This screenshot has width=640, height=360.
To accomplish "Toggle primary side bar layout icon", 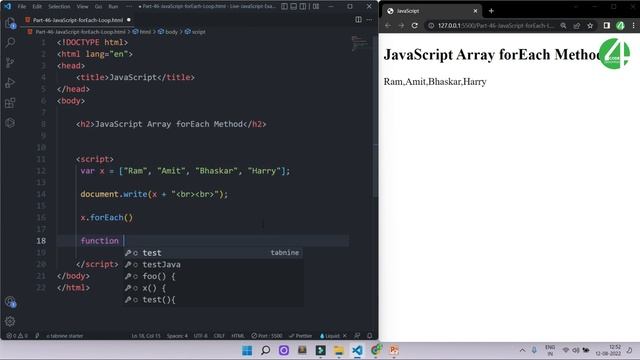I will click(x=284, y=7).
